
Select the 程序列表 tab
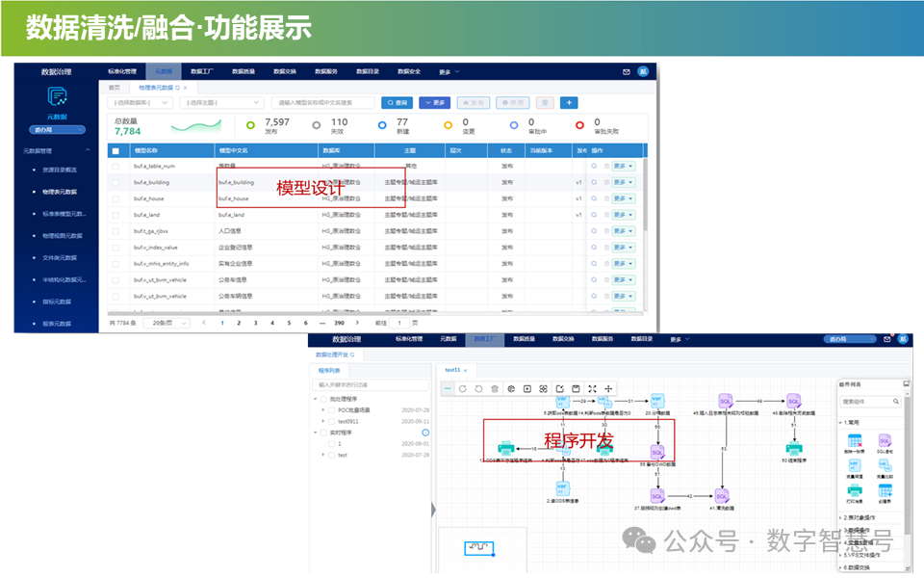coord(329,370)
